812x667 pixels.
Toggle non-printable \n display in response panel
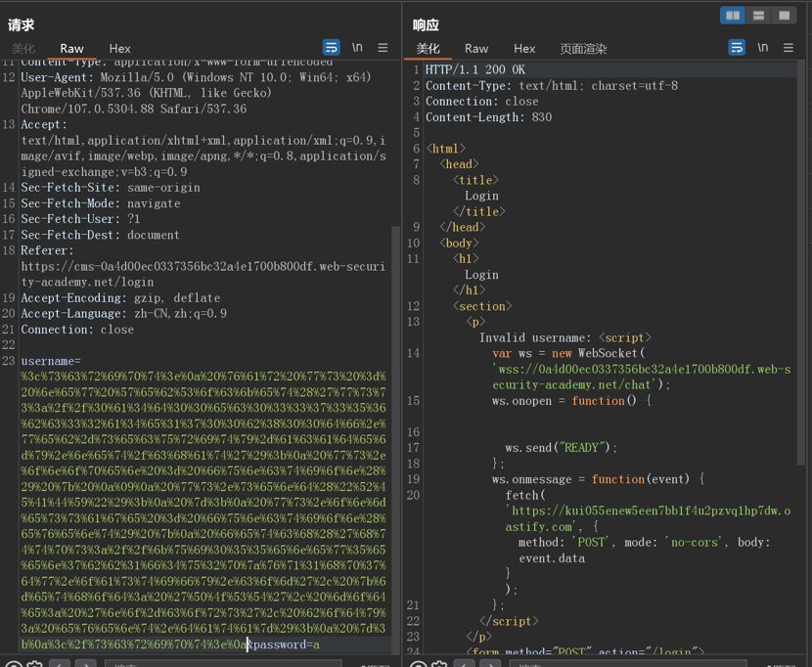(763, 48)
